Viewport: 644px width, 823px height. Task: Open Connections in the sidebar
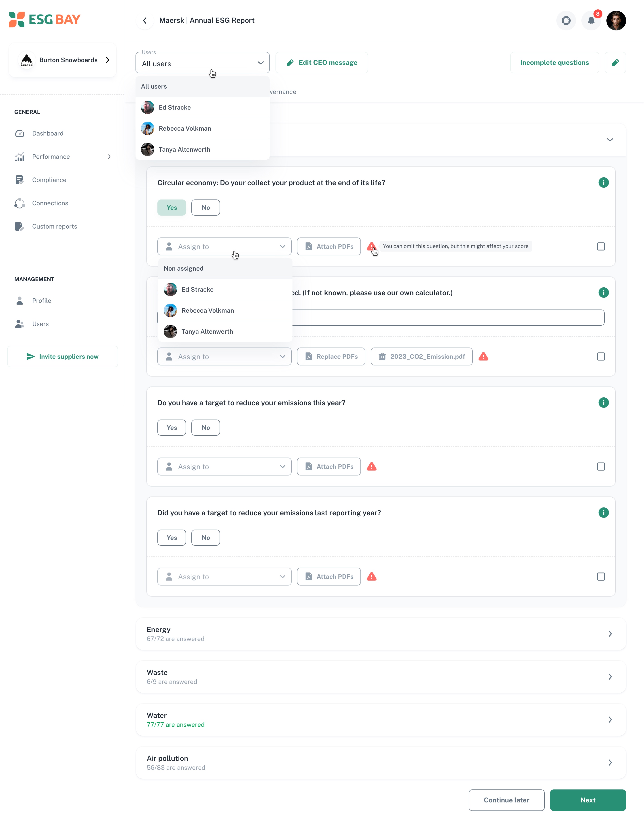pyautogui.click(x=50, y=203)
